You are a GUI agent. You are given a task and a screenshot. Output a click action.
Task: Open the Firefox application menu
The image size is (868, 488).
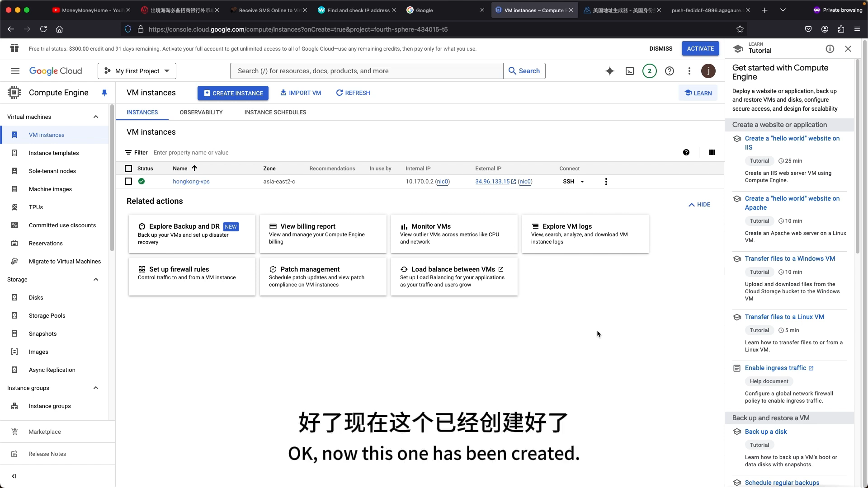(x=857, y=29)
